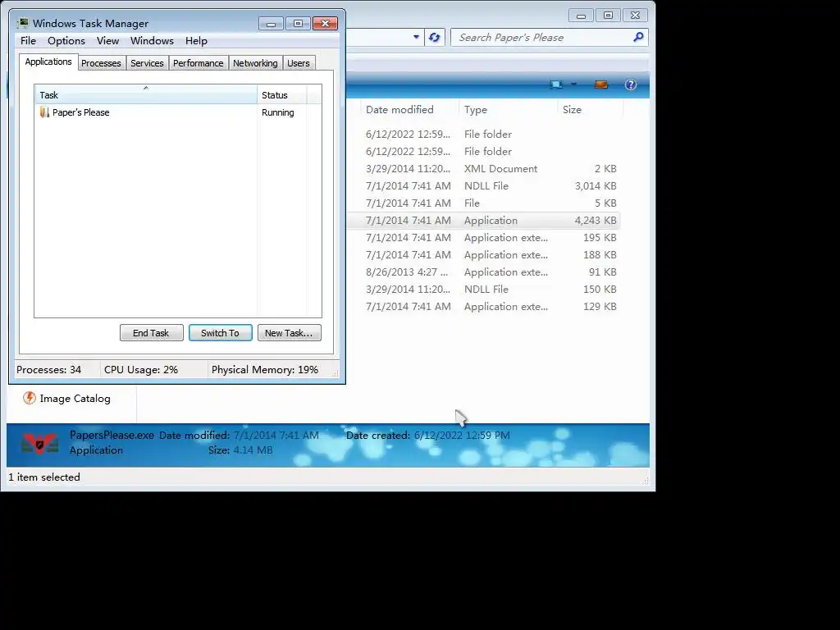Viewport: 840px width, 630px height.
Task: Open the Options menu in Task Manager
Action: (x=66, y=41)
